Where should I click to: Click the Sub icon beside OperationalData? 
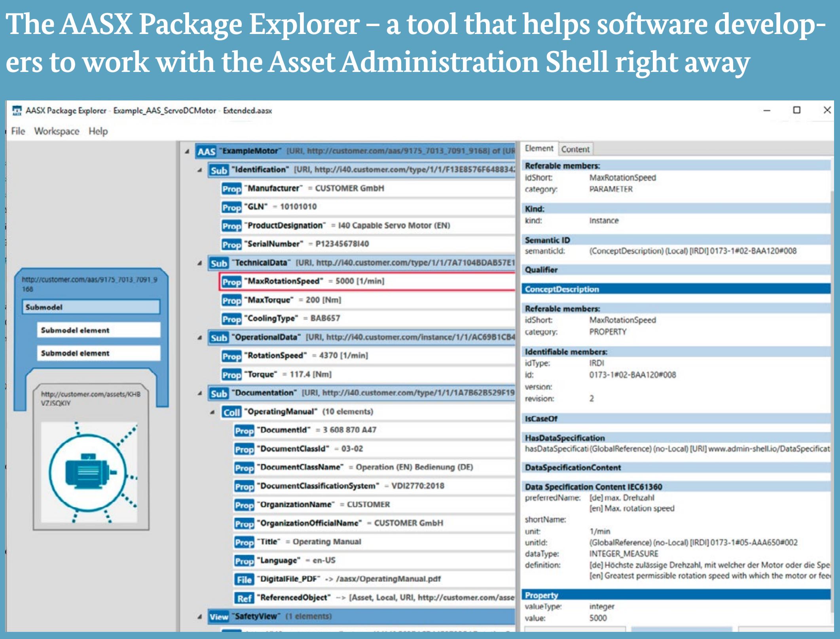[x=219, y=338]
